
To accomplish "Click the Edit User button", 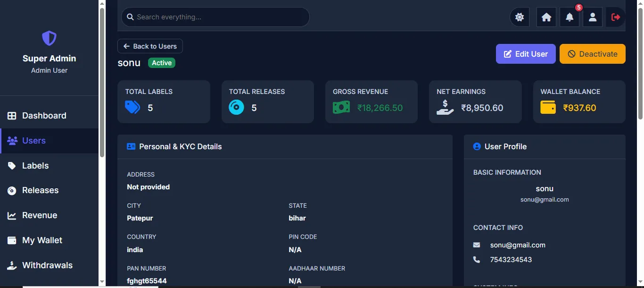I will 526,54.
